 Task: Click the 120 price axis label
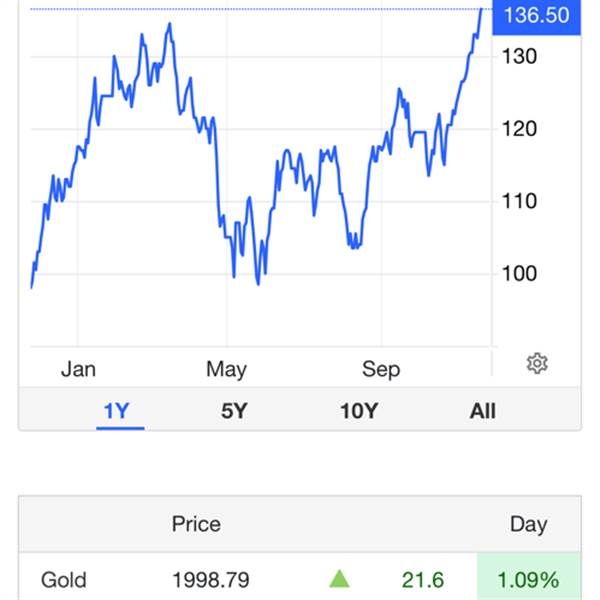(519, 129)
